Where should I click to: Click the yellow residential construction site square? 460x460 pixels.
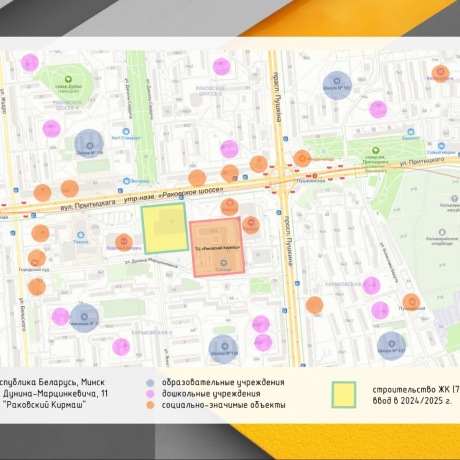coord(164,228)
